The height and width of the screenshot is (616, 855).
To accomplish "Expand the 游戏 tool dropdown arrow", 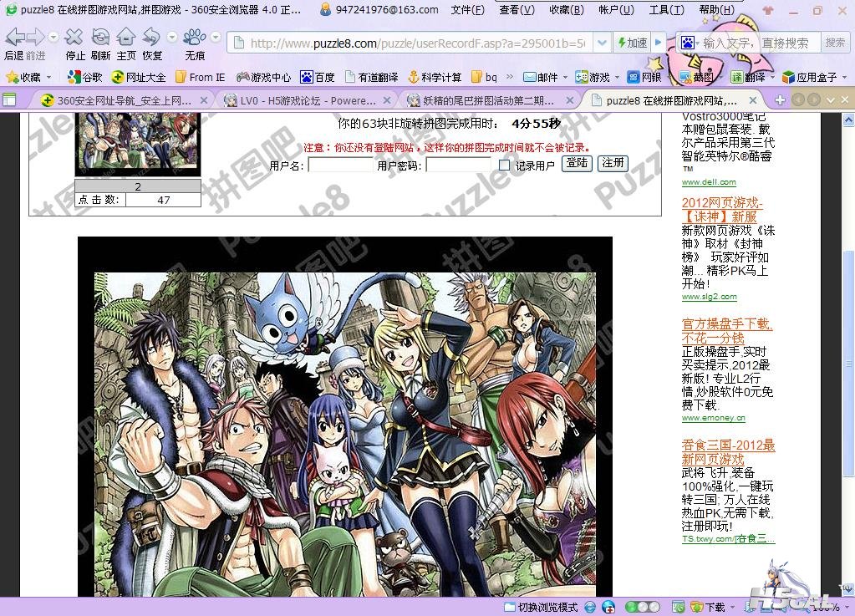I will pyautogui.click(x=617, y=78).
